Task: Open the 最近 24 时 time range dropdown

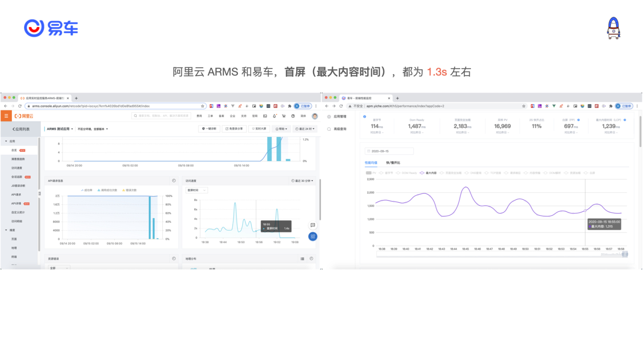Action: pos(305,129)
